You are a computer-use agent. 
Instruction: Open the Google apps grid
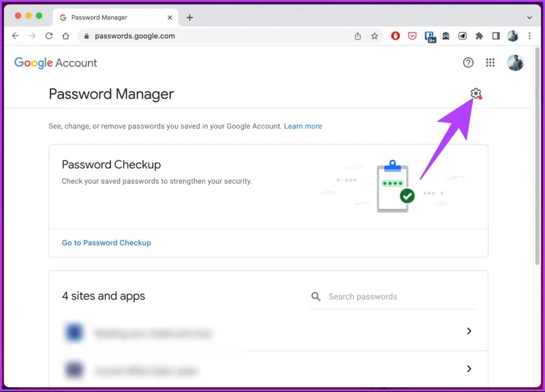tap(490, 63)
